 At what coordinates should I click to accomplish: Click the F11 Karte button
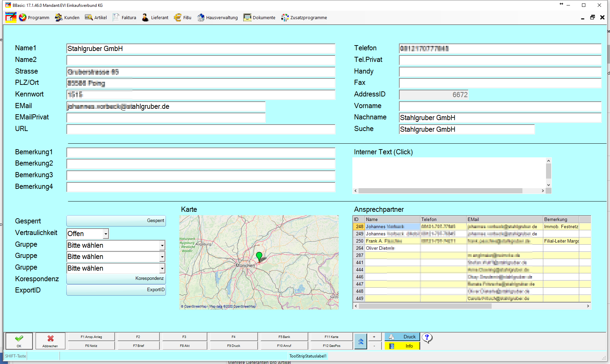tap(332, 337)
